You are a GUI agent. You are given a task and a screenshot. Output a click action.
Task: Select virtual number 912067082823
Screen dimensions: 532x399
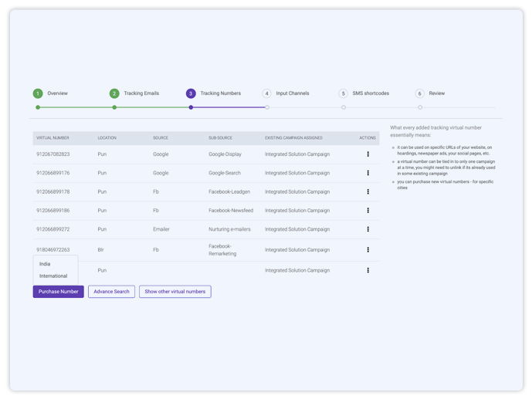53,154
